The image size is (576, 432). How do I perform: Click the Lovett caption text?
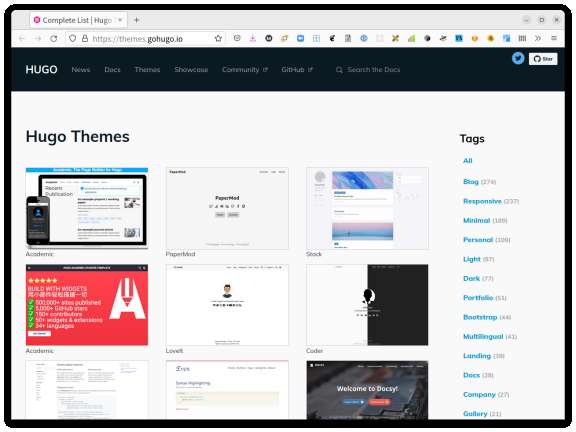pos(174,351)
